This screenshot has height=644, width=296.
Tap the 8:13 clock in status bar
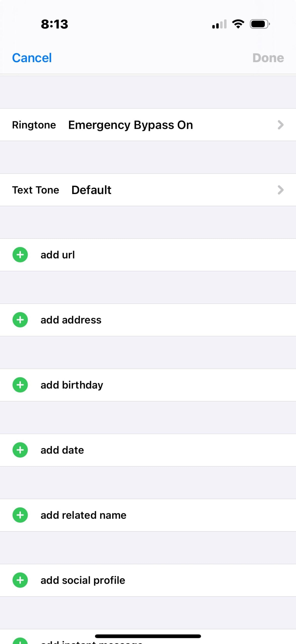click(54, 24)
